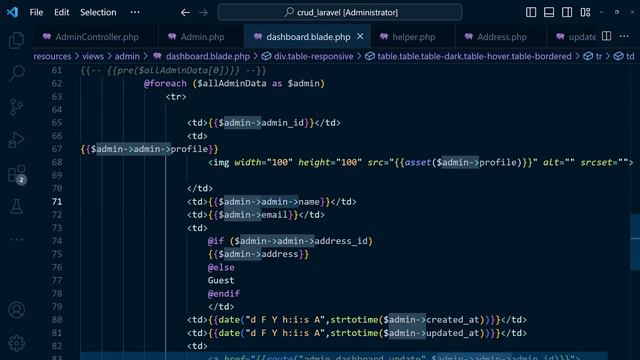Screen dimensions: 640x360
Task: Click email on line 72
Action: point(274,215)
